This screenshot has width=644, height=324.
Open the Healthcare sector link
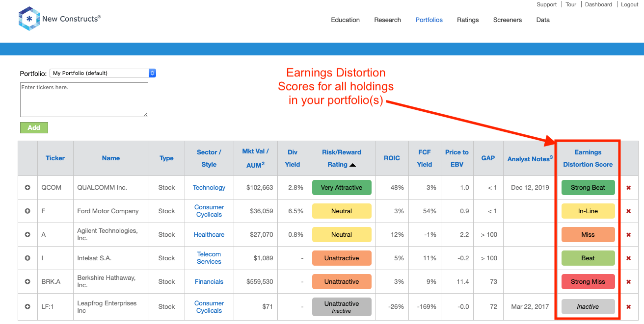[x=209, y=235]
